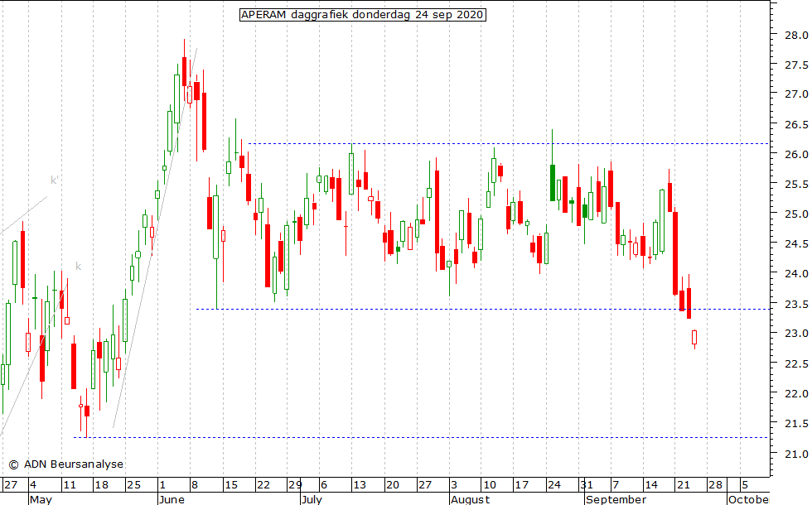Select the 26.0 price axis label
The image size is (812, 505).
[796, 154]
